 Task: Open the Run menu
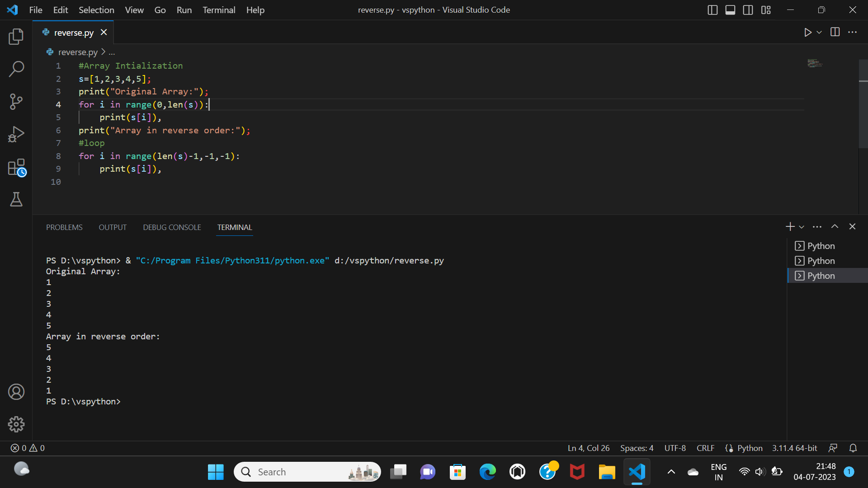184,10
